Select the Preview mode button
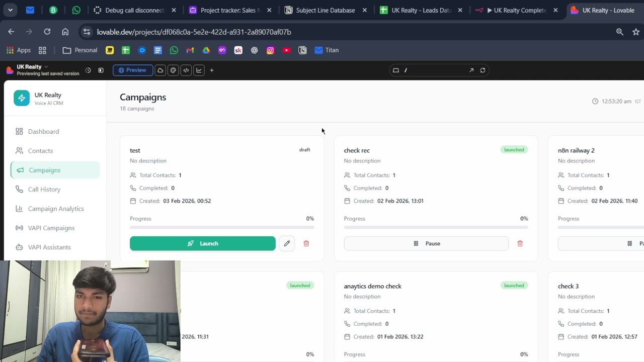Image resolution: width=644 pixels, height=362 pixels. point(133,70)
